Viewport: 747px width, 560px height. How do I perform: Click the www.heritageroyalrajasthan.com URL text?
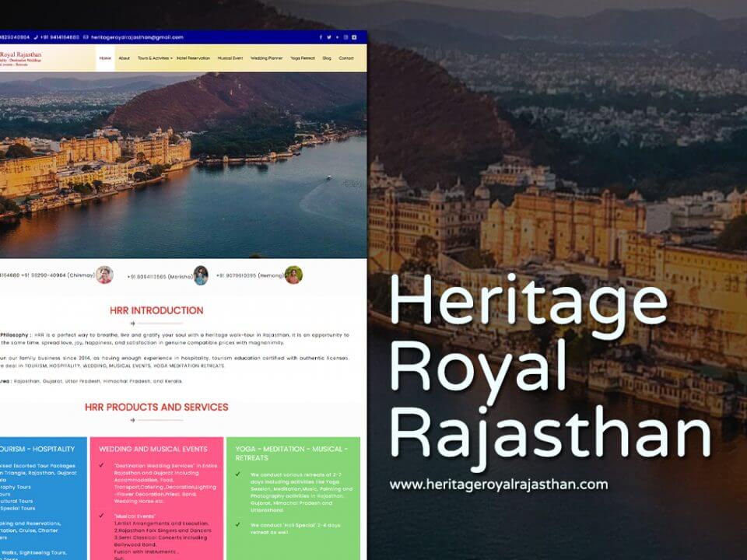pos(498,485)
